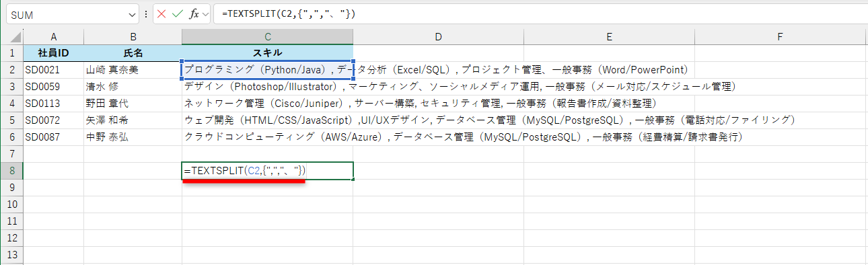Viewport: 868px width, 265px height.
Task: Select row 5 header
Action: coord(11,120)
